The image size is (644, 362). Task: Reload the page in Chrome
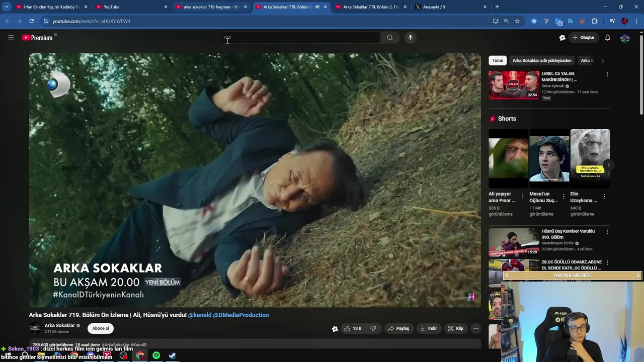point(31,21)
